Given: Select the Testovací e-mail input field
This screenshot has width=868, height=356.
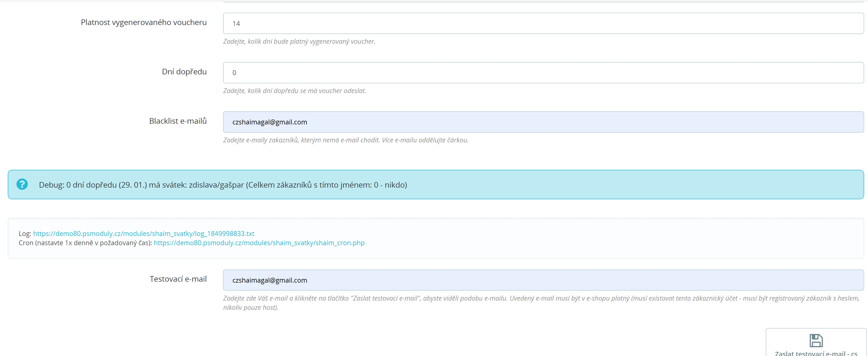Looking at the screenshot, I should (x=543, y=280).
